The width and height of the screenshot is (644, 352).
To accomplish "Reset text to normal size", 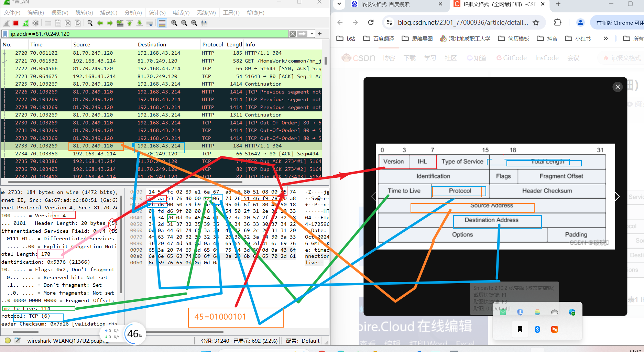I will pyautogui.click(x=194, y=23).
